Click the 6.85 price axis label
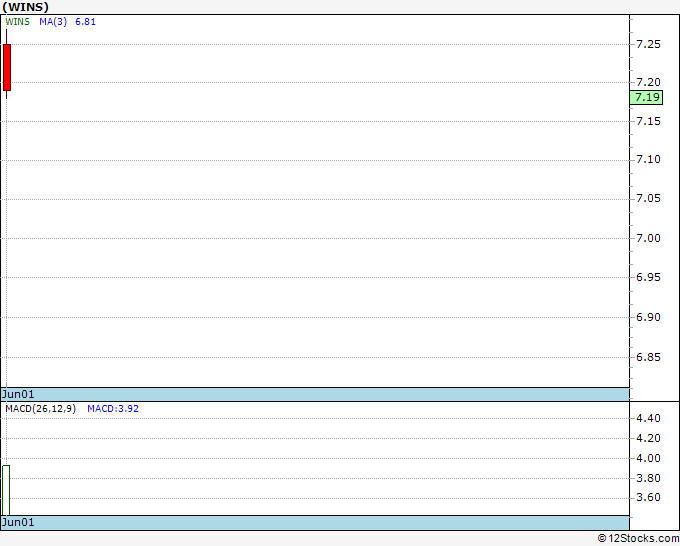 click(648, 357)
